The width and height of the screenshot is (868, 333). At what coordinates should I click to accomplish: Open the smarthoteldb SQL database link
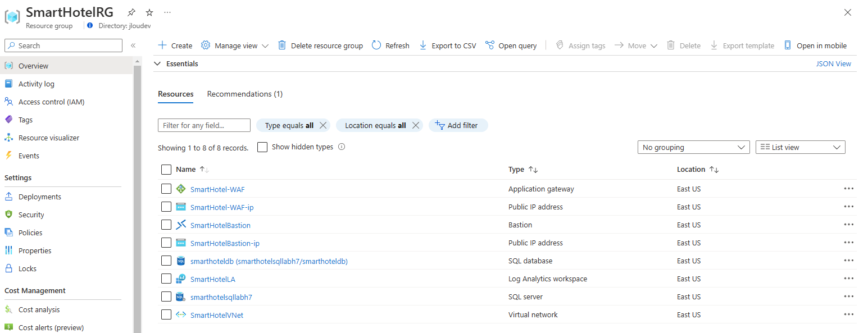[x=269, y=261]
